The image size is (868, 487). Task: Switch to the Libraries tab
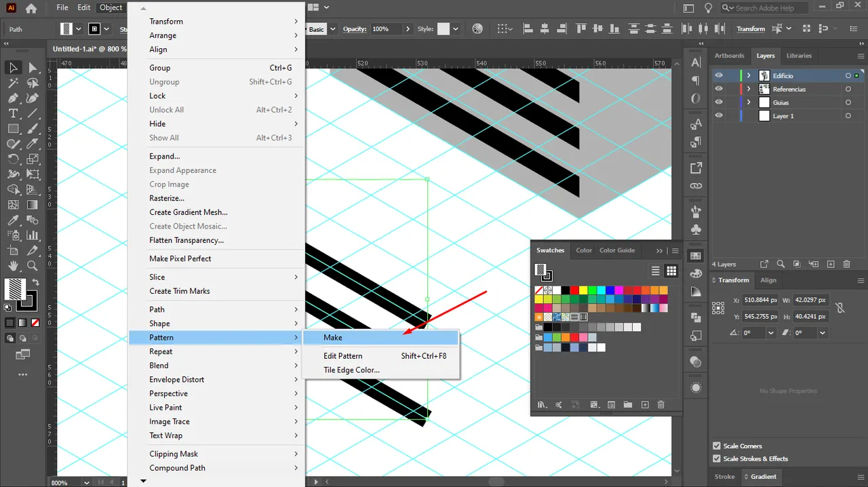tap(799, 56)
